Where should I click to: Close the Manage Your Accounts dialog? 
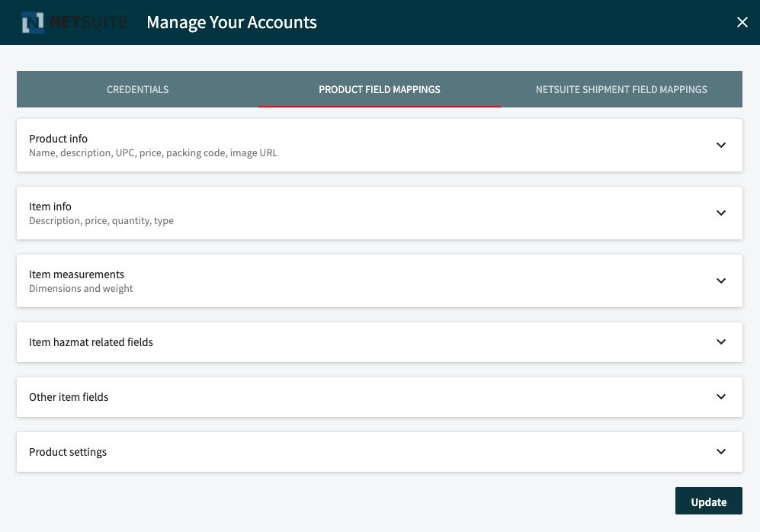[742, 22]
